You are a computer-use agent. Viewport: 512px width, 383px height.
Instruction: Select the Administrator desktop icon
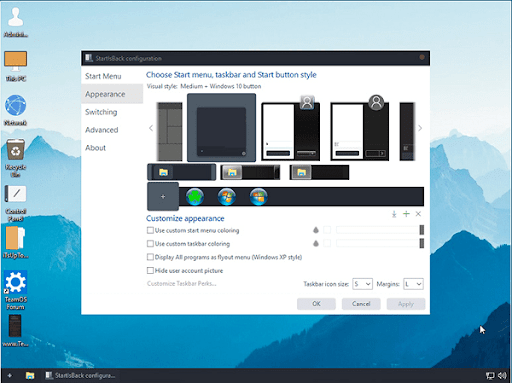16,22
